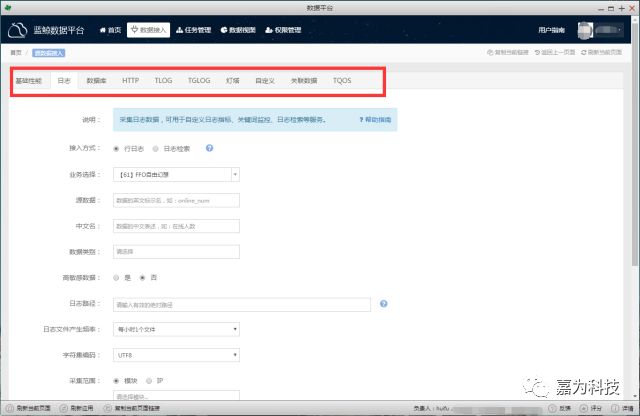640x416 pixels.
Task: Open the 字符集编码 dropdown
Action: (176, 355)
